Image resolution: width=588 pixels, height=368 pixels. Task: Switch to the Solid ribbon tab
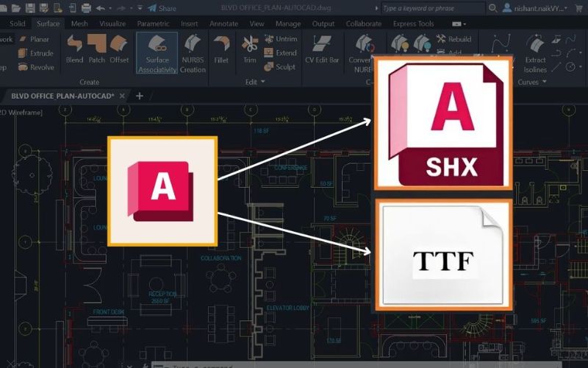[17, 24]
